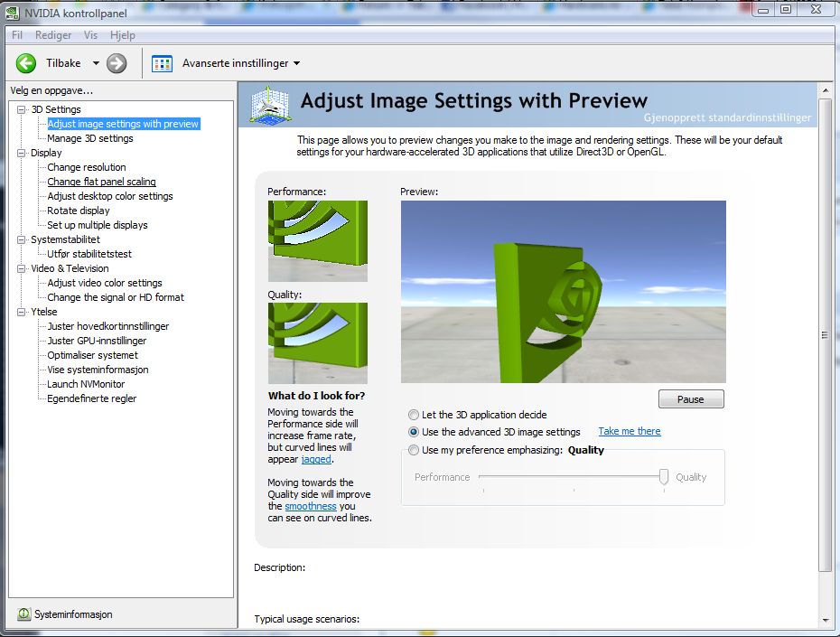Open the Systeminformasjon link
The image size is (840, 637).
(73, 614)
